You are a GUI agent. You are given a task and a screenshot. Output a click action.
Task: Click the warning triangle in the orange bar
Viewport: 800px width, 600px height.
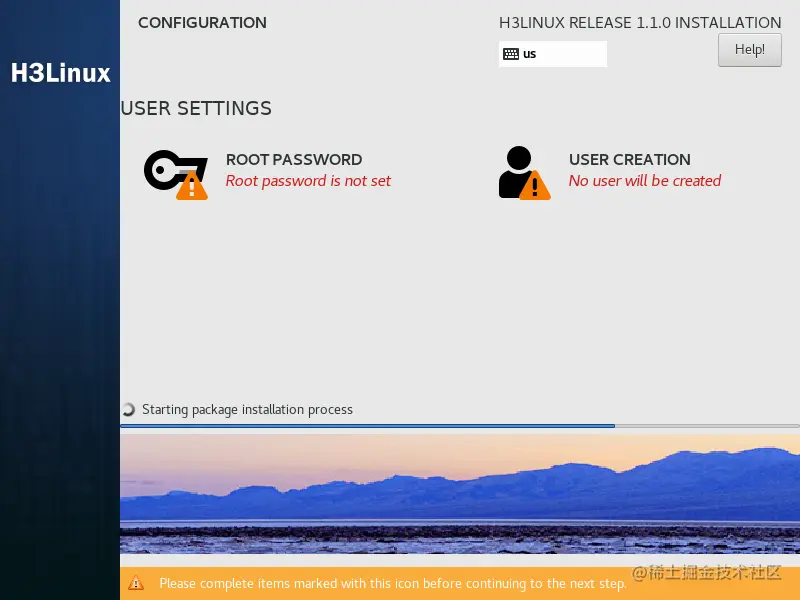pyautogui.click(x=136, y=583)
